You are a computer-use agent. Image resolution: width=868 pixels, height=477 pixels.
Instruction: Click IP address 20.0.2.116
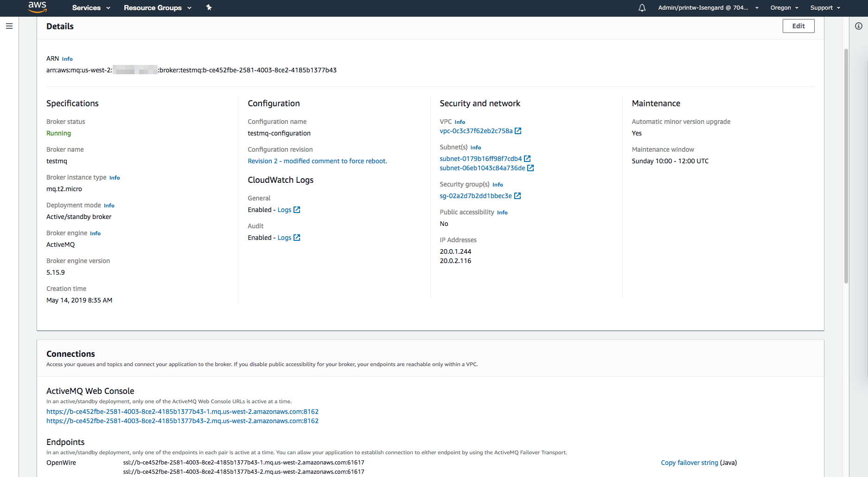pyautogui.click(x=455, y=261)
